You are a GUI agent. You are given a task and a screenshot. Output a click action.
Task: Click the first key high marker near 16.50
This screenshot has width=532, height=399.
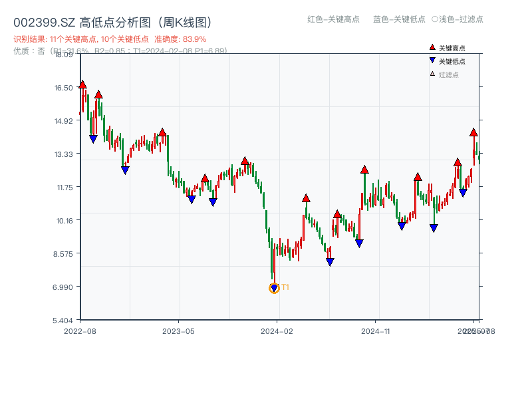coord(82,84)
